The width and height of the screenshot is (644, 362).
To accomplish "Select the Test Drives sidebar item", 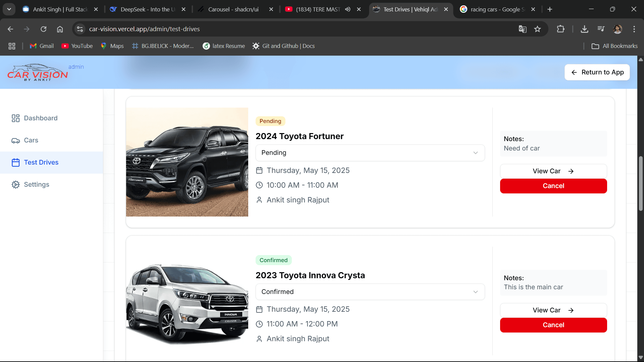I will click(51, 162).
